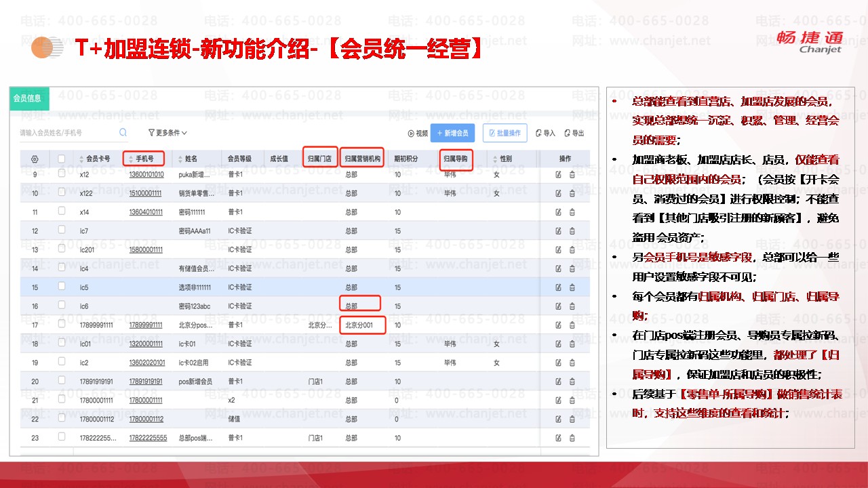Image resolution: width=868 pixels, height=488 pixels.
Task: Delete the member with card x122
Action: (x=572, y=193)
